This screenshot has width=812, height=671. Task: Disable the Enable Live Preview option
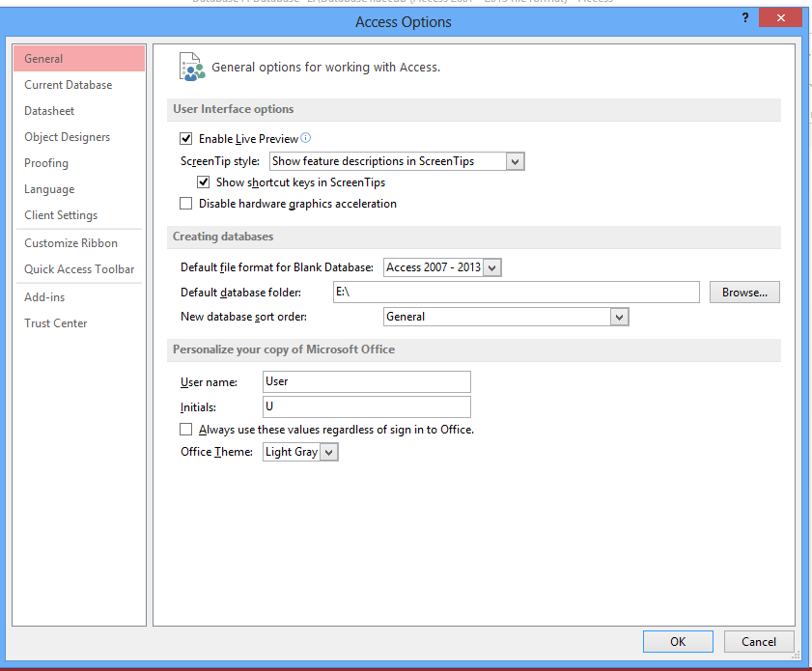click(x=185, y=138)
